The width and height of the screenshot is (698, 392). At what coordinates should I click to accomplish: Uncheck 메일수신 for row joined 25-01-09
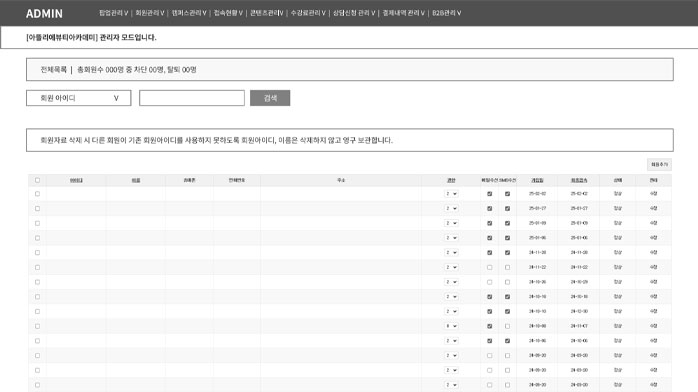click(490, 223)
